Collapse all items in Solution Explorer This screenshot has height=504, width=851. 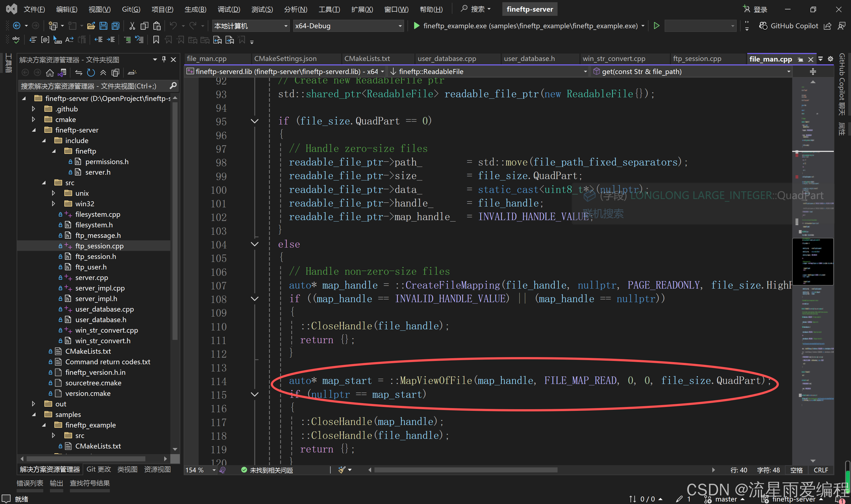pyautogui.click(x=103, y=72)
